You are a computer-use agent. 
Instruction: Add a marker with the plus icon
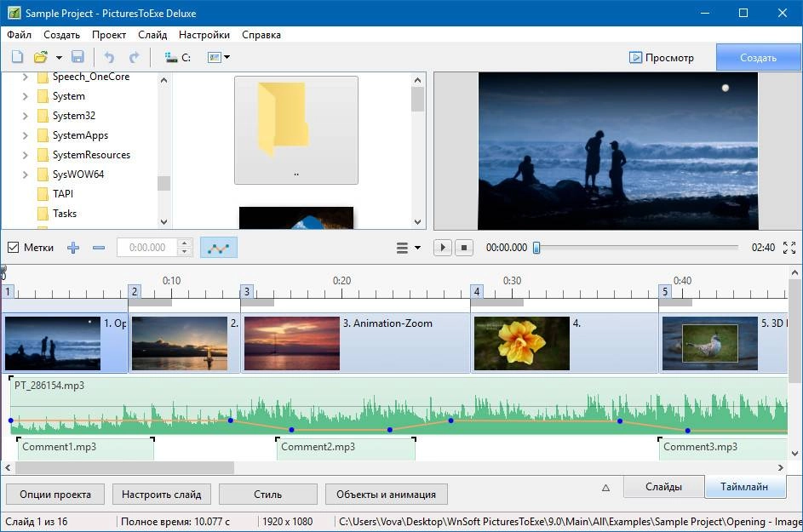coord(73,248)
